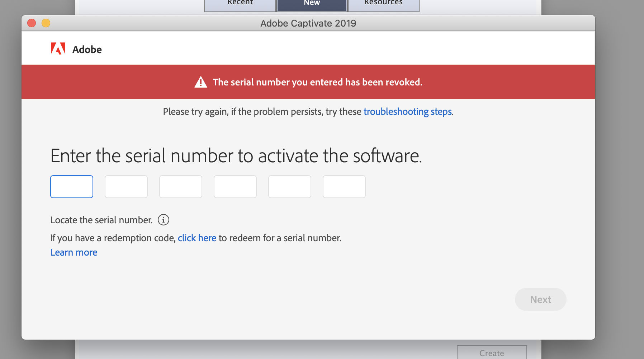Click the Adobe brand name text
The height and width of the screenshot is (359, 644).
click(87, 50)
